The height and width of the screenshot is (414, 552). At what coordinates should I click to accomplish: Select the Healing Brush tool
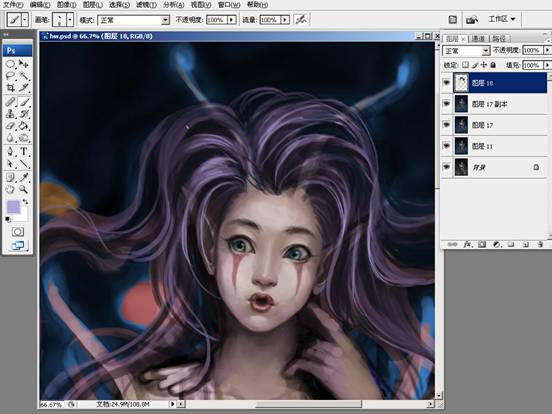click(10, 102)
